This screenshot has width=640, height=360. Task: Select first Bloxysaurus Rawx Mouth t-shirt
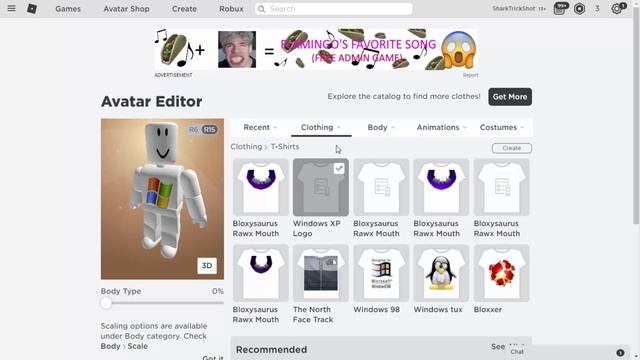[x=260, y=187]
